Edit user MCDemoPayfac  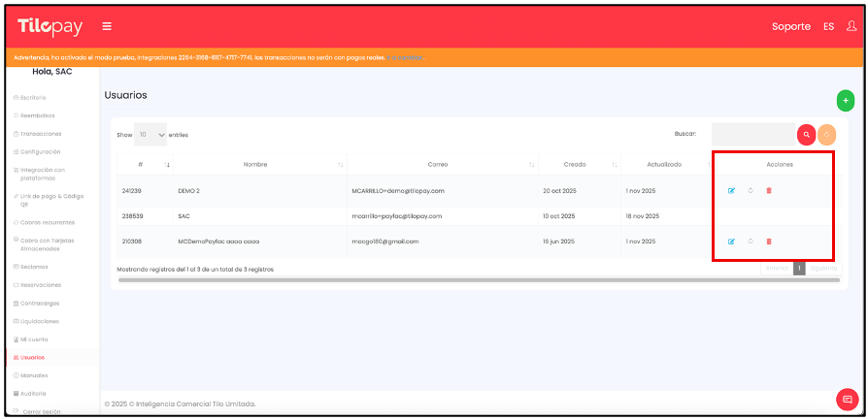click(x=731, y=241)
